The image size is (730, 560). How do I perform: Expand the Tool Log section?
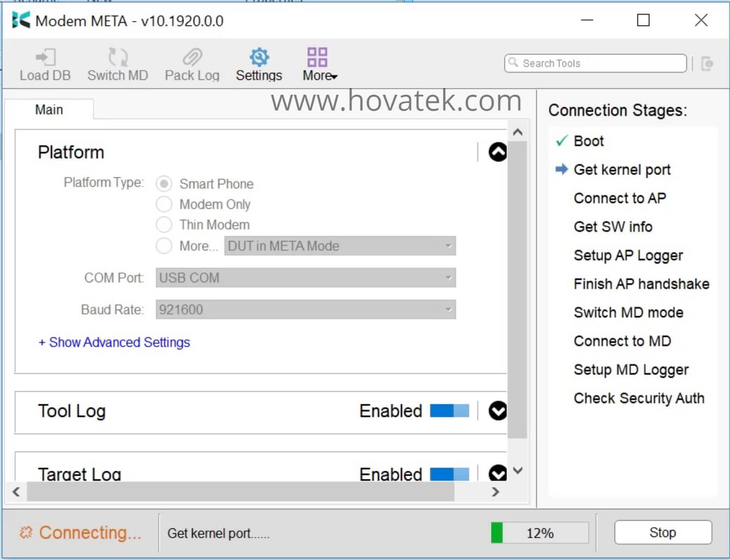point(497,411)
